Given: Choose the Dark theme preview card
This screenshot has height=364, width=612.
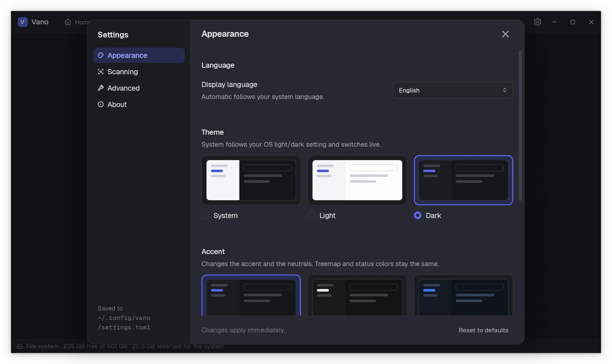Looking at the screenshot, I should tap(463, 180).
